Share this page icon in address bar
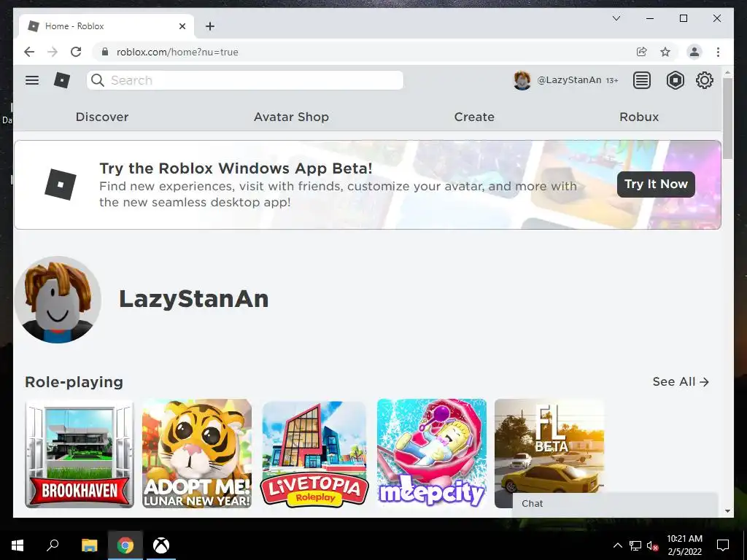The height and width of the screenshot is (560, 747). [642, 52]
